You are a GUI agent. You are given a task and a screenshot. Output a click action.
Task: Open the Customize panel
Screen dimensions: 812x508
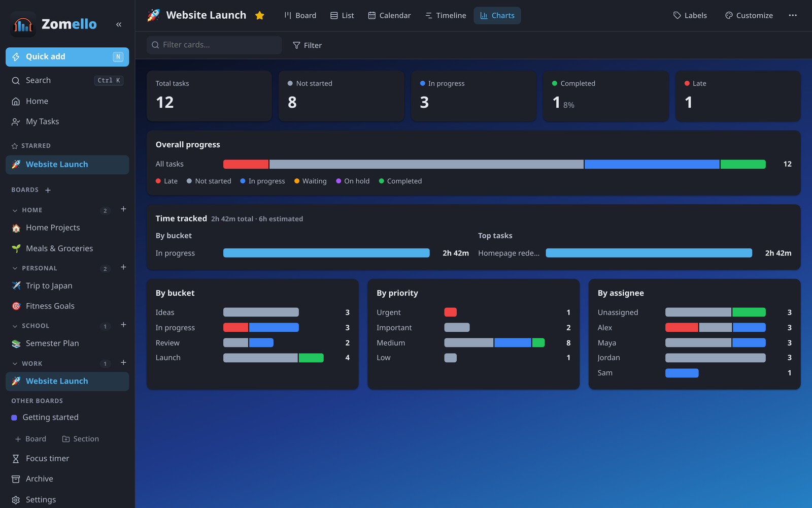(749, 15)
